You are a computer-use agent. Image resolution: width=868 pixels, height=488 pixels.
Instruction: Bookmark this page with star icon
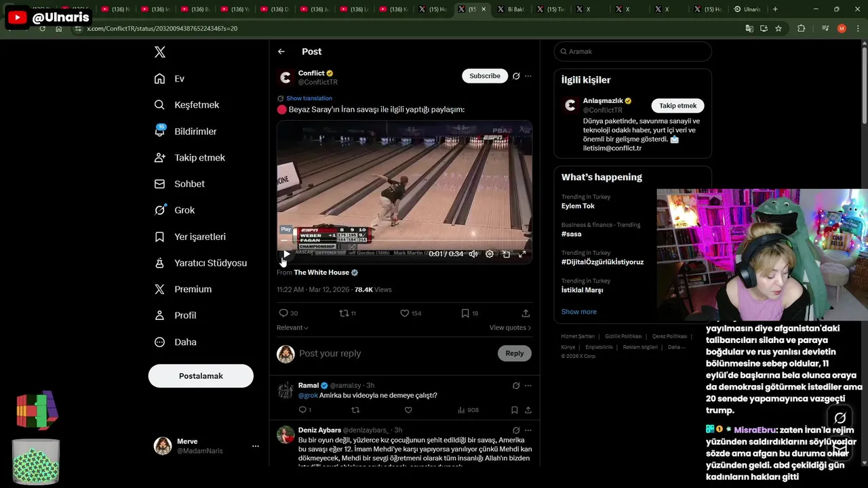(x=778, y=28)
